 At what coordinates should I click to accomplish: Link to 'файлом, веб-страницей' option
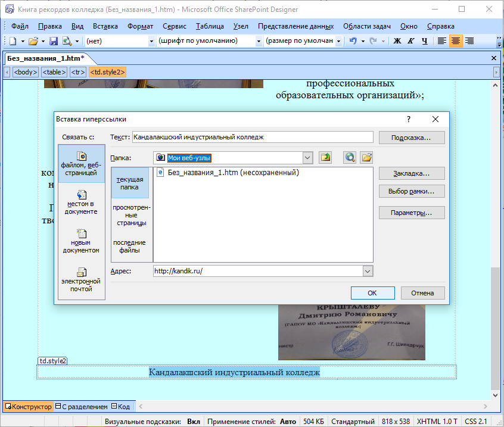pos(82,164)
